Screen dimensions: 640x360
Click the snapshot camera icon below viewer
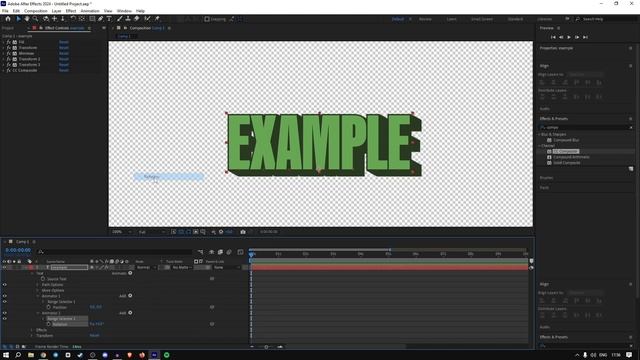point(243,232)
